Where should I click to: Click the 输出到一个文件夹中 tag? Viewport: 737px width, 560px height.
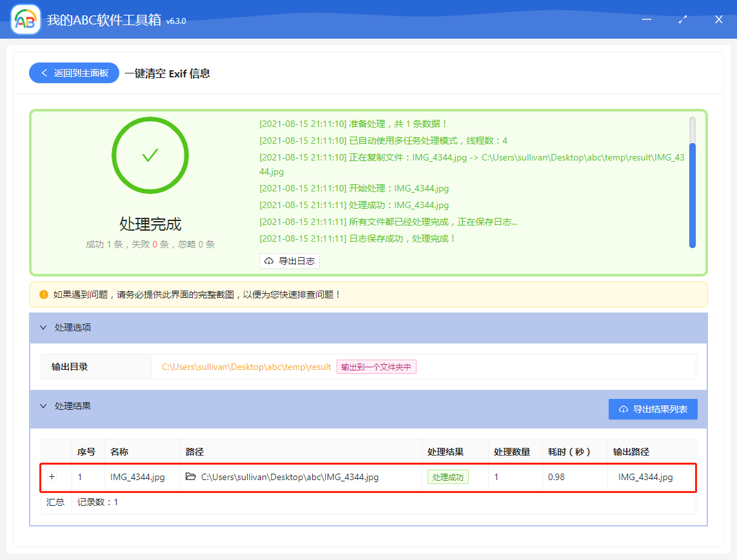[377, 367]
